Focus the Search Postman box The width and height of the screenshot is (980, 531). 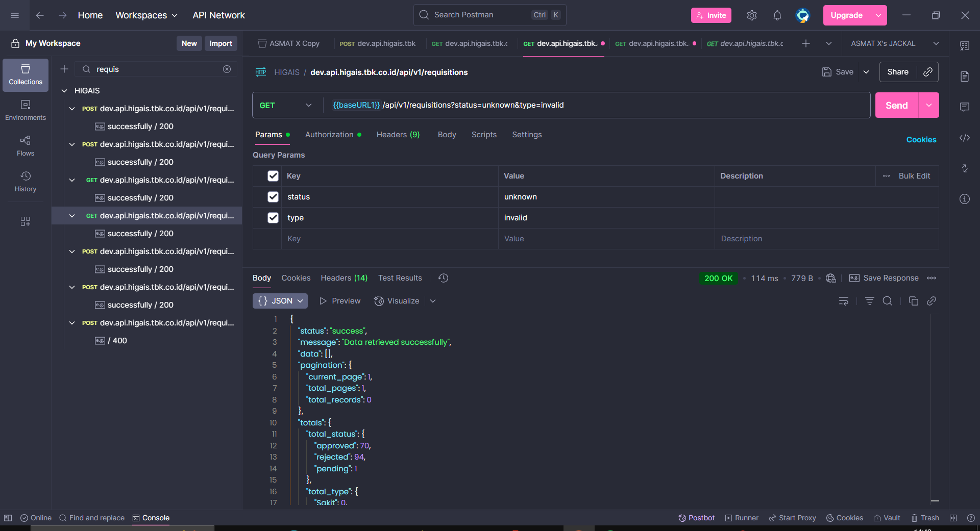(490, 15)
